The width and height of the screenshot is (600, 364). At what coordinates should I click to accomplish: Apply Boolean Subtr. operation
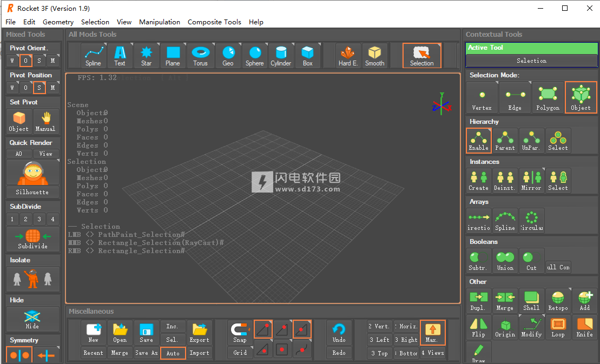point(479,260)
